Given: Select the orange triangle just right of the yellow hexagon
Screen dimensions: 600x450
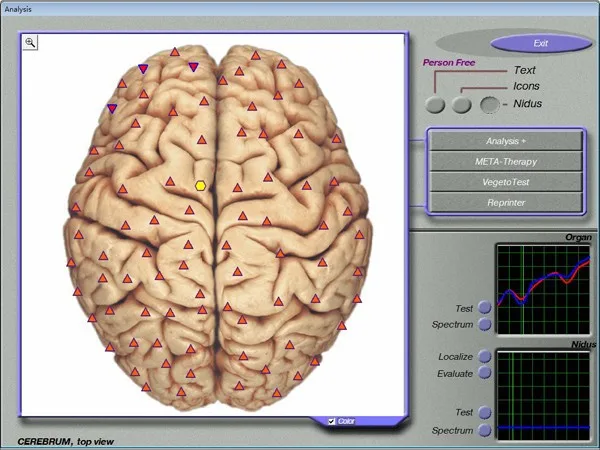Looking at the screenshot, I should [238, 188].
